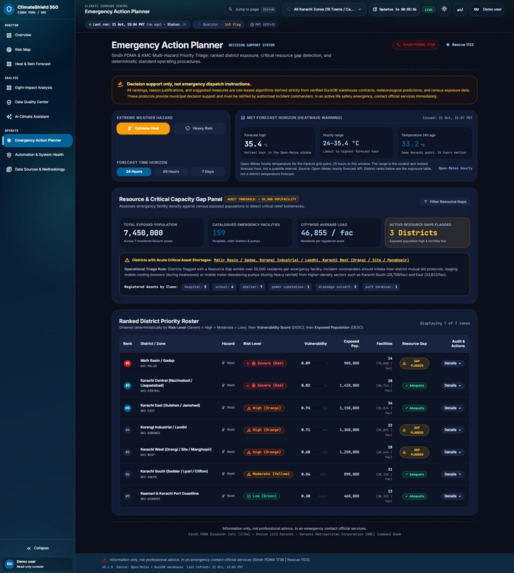Click the Data Quality Center shield icon
Viewport: 514px width, 573px height.
pos(9,102)
